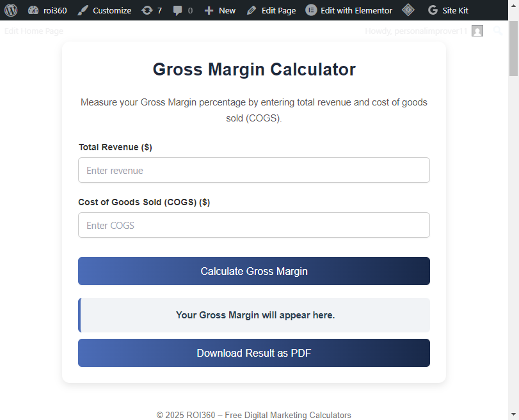Click the plus New content item

pos(220,10)
